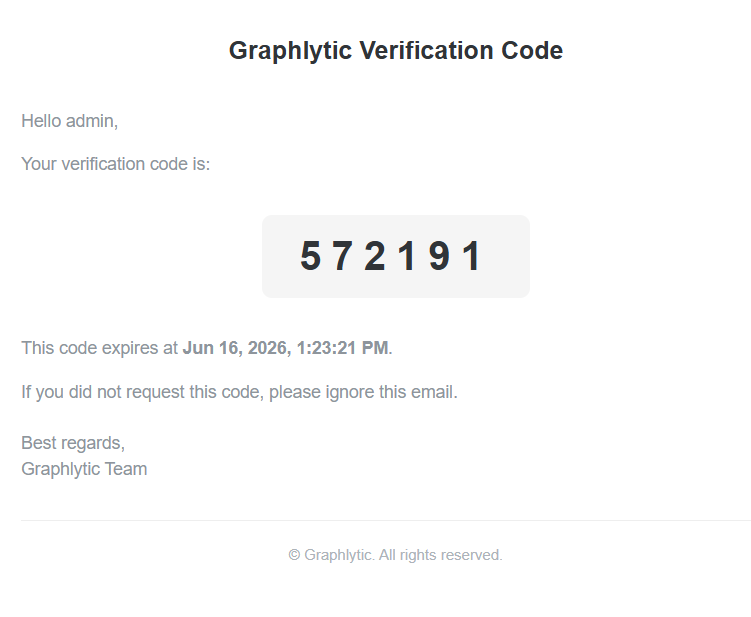The image size is (751, 617).
Task: Click the horizontal divider line above footer
Action: point(386,520)
